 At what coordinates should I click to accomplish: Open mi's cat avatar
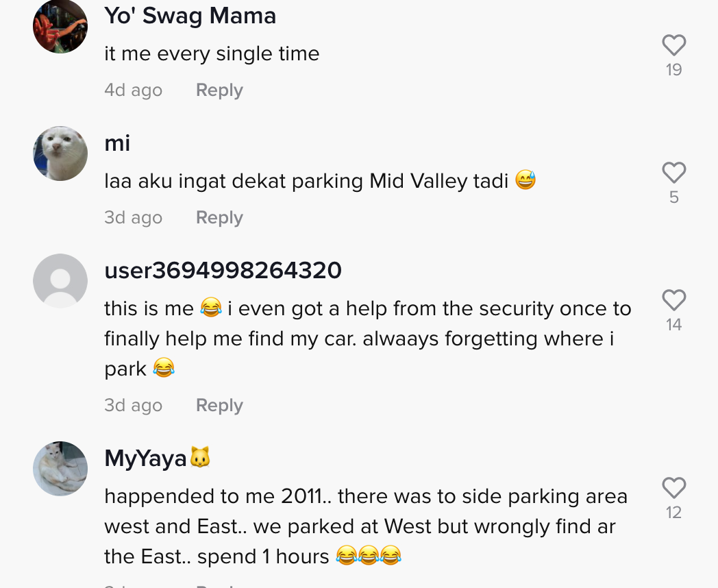[60, 154]
